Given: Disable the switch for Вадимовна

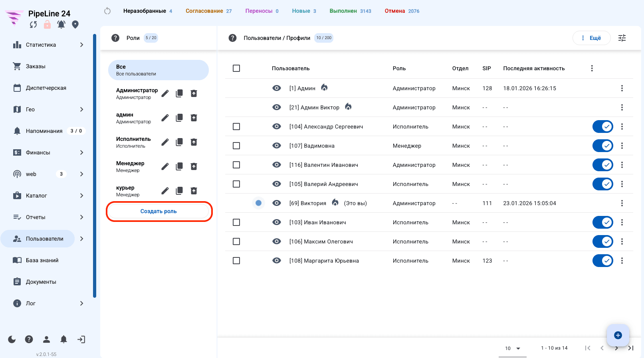Looking at the screenshot, I should pyautogui.click(x=603, y=146).
